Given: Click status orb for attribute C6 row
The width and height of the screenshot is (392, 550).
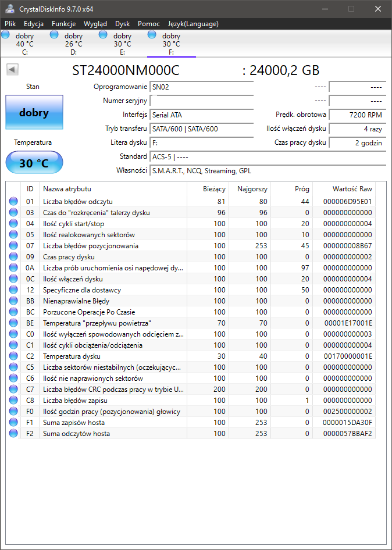Looking at the screenshot, I should (x=13, y=378).
